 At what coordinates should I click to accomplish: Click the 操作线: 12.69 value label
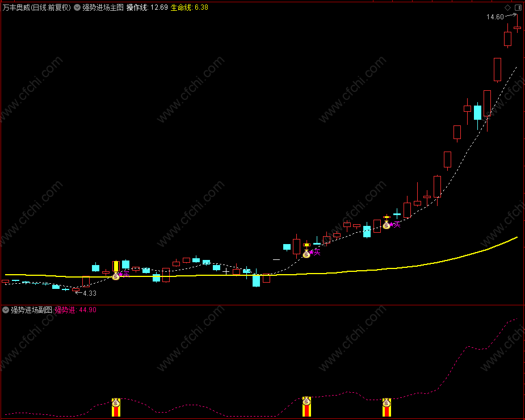pyautogui.click(x=147, y=7)
